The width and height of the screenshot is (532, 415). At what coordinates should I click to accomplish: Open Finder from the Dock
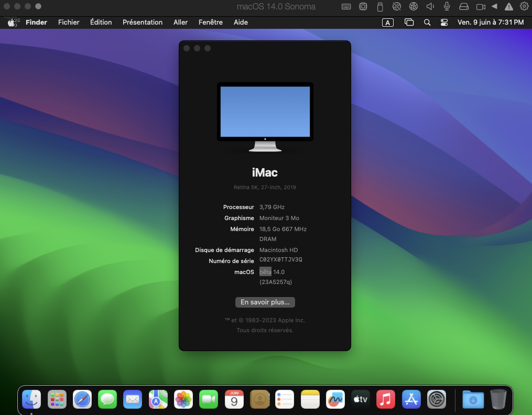click(x=31, y=399)
